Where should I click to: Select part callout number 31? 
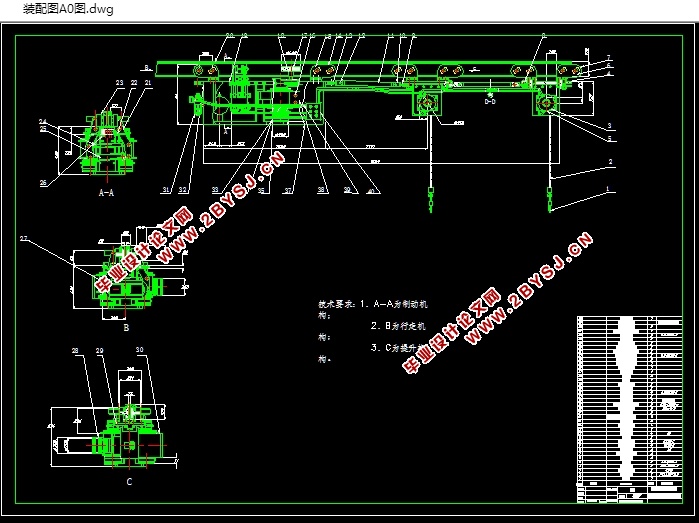[166, 190]
